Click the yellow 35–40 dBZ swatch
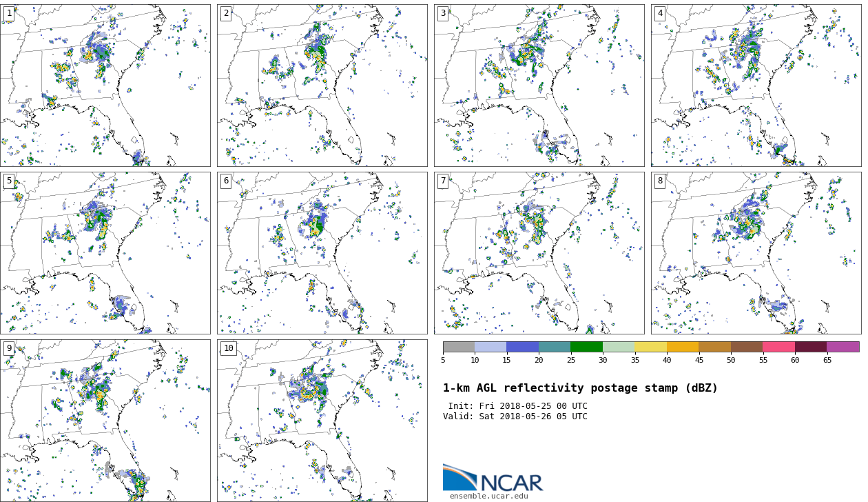868x502 pixels. click(x=650, y=347)
